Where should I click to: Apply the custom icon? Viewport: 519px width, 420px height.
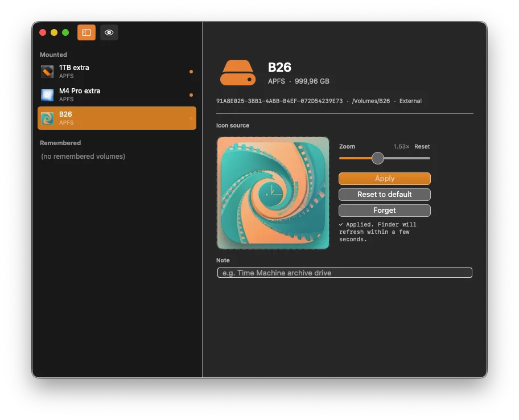click(385, 178)
